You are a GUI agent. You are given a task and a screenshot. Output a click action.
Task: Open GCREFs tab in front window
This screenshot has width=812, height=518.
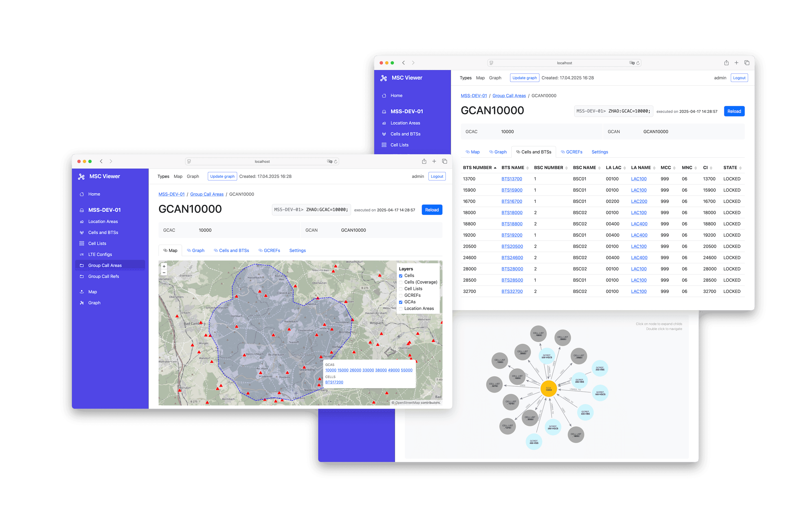point(269,250)
